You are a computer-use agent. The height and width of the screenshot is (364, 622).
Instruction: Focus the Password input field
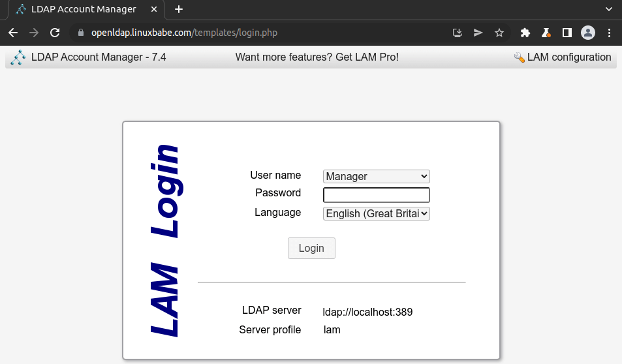click(x=377, y=194)
